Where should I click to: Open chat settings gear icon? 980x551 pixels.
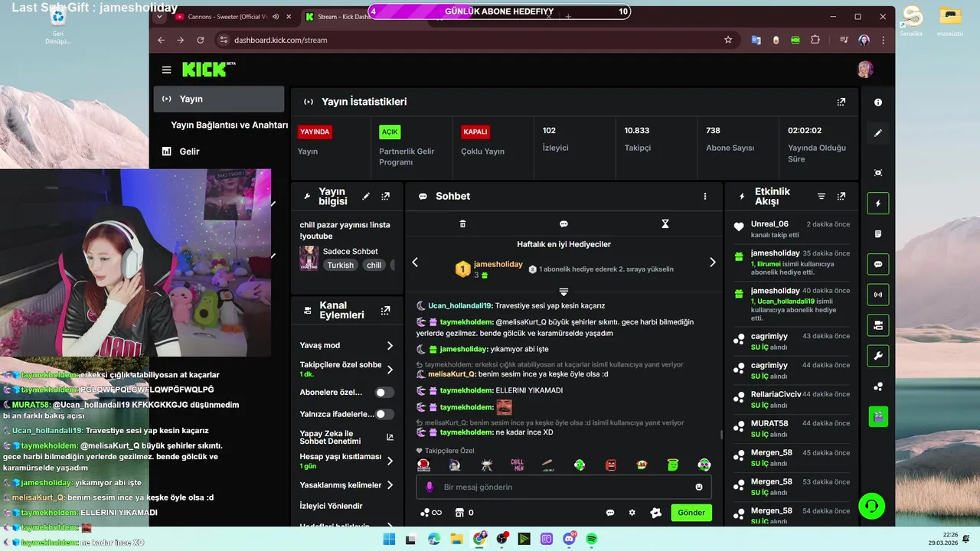[632, 513]
